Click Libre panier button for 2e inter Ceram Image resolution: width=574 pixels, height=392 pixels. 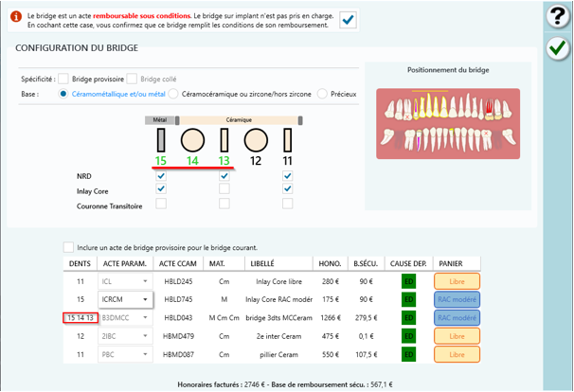click(x=457, y=336)
